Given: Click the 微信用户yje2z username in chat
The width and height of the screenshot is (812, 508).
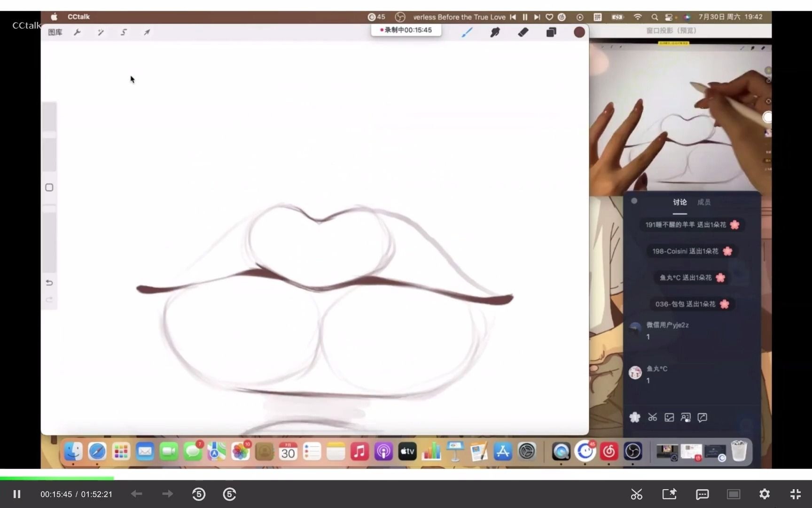Looking at the screenshot, I should click(x=667, y=325).
